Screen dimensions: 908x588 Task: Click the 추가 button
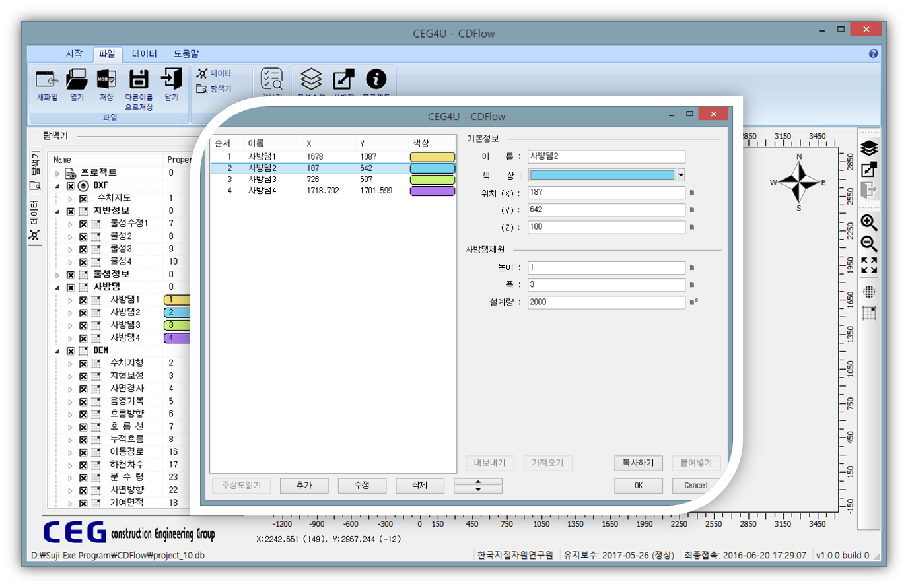[304, 485]
